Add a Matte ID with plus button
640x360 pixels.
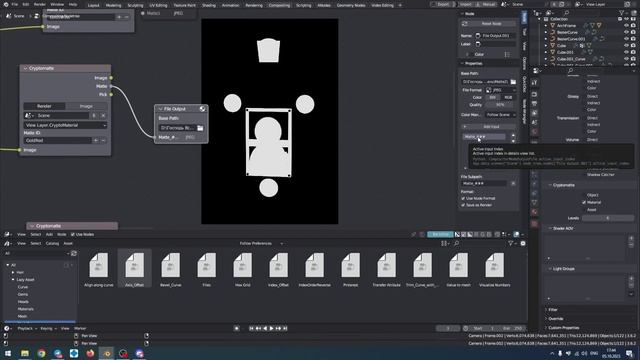pyautogui.click(x=96, y=140)
